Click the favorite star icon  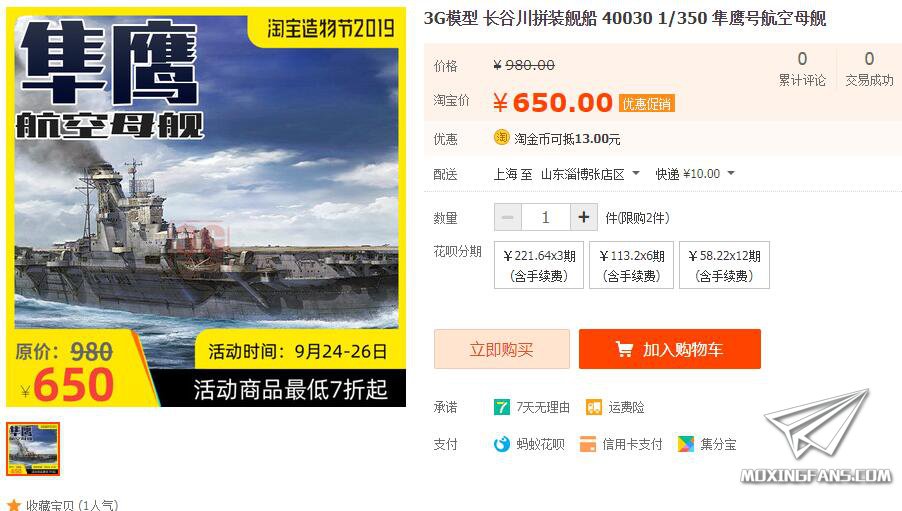tap(14, 506)
